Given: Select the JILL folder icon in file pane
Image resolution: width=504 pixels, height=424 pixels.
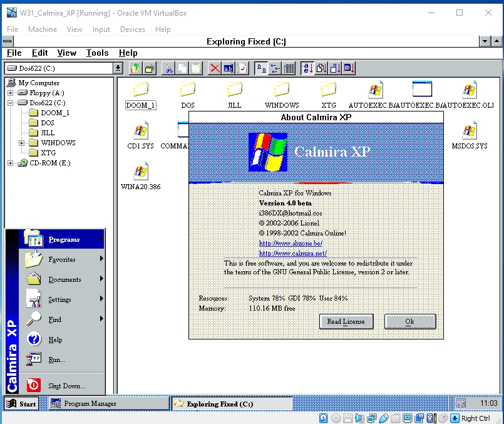Looking at the screenshot, I should [234, 95].
